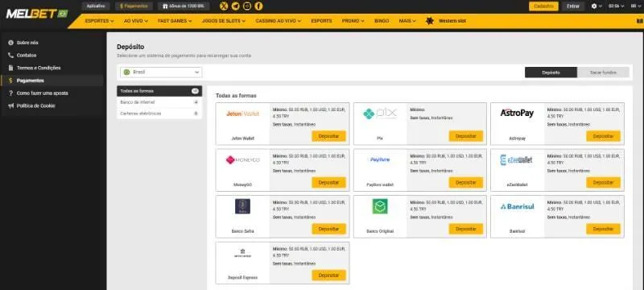Select the Carteiras eletrônicas tab

click(159, 114)
